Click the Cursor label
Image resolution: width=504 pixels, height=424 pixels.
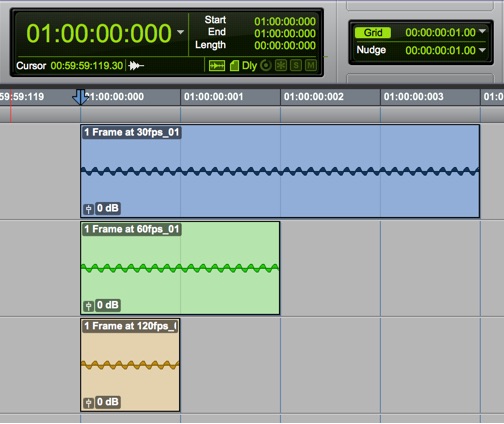click(x=31, y=66)
